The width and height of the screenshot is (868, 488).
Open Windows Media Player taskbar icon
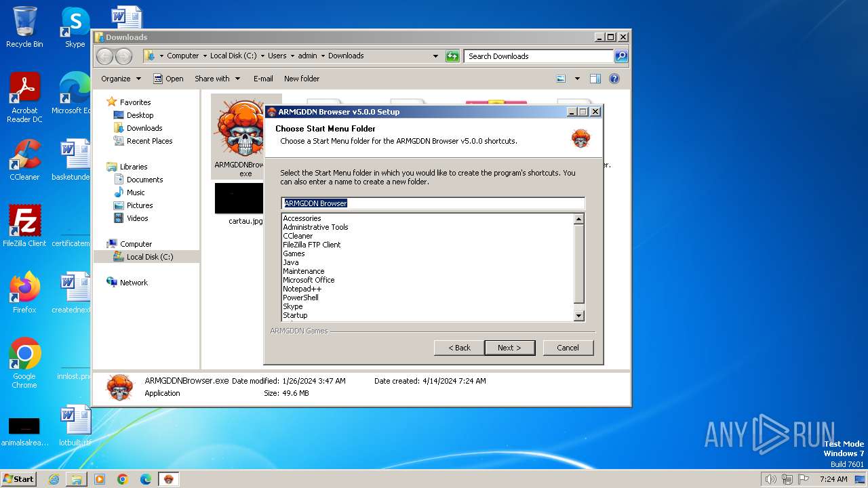click(100, 479)
